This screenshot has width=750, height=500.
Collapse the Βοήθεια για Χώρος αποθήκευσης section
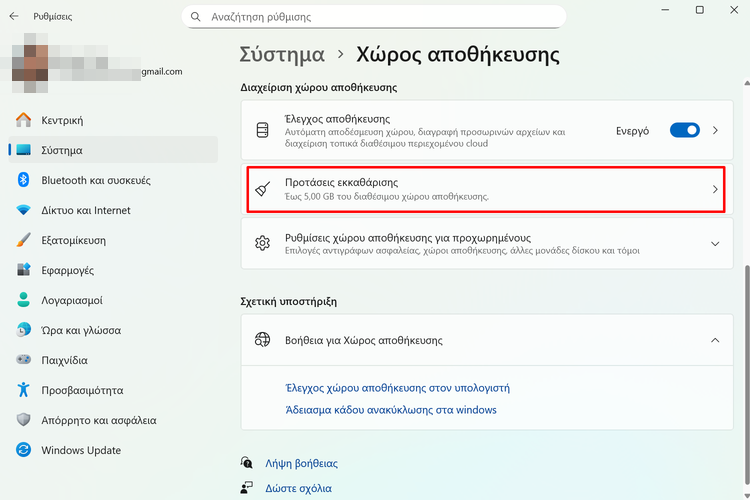coord(715,340)
